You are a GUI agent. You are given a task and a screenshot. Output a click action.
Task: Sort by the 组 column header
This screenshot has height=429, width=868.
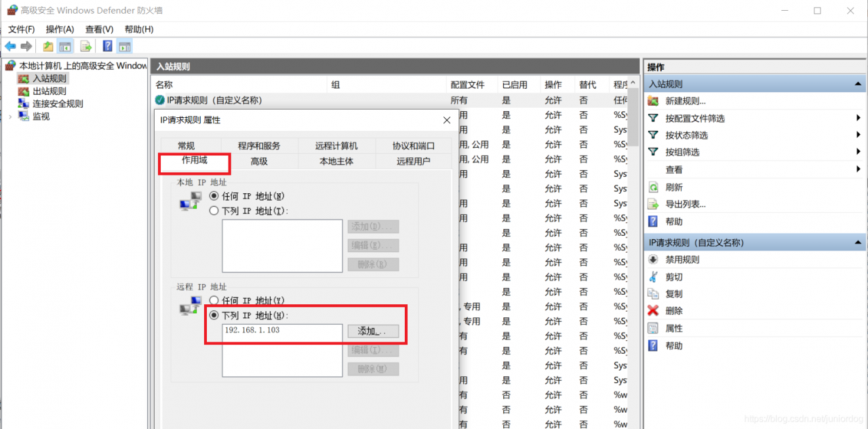[x=387, y=85]
